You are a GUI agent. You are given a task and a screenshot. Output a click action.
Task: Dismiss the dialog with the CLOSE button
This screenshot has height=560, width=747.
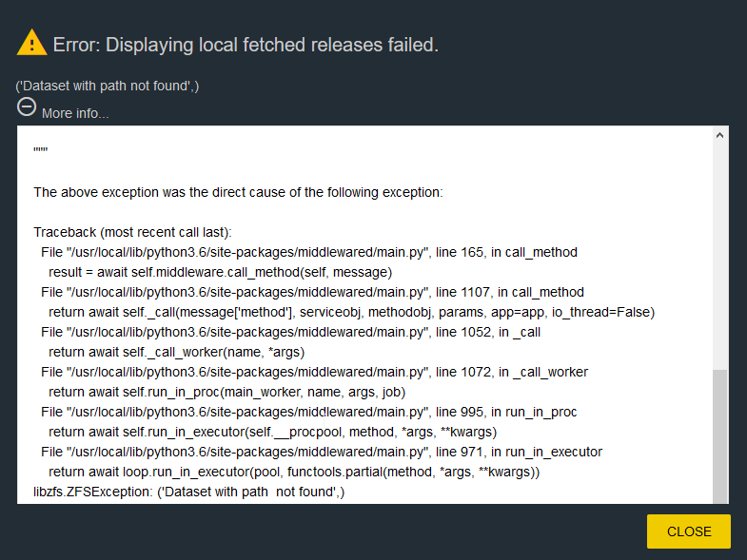tap(688, 531)
